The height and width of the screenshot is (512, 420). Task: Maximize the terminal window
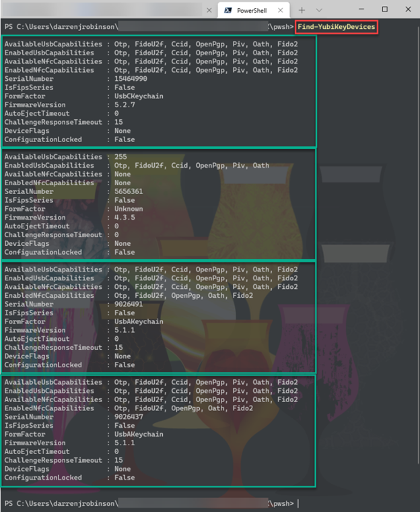point(385,9)
